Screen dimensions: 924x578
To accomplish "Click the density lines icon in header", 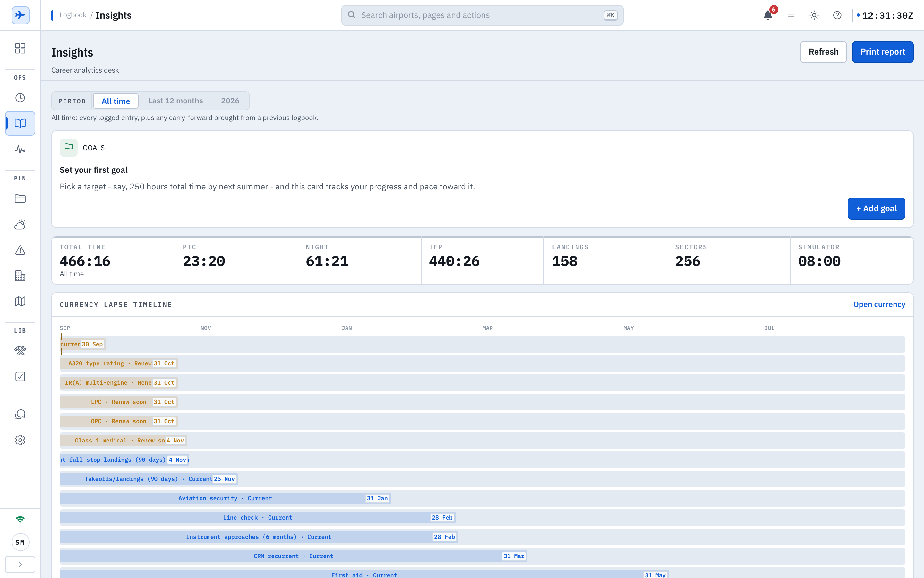I will click(x=791, y=15).
